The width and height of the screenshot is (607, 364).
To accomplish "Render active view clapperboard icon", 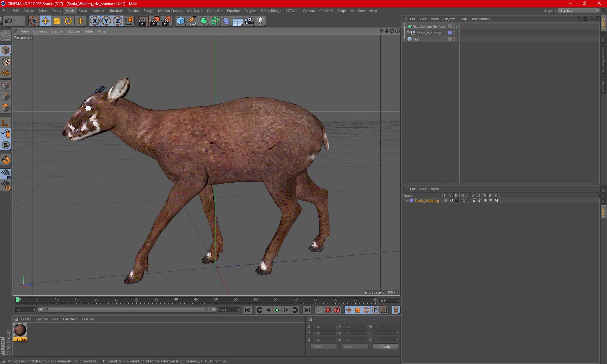I will [x=143, y=21].
